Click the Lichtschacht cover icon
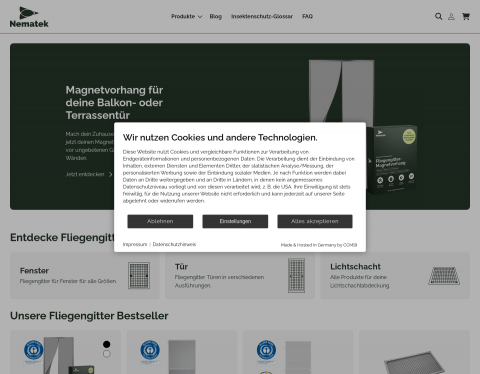 [444, 276]
